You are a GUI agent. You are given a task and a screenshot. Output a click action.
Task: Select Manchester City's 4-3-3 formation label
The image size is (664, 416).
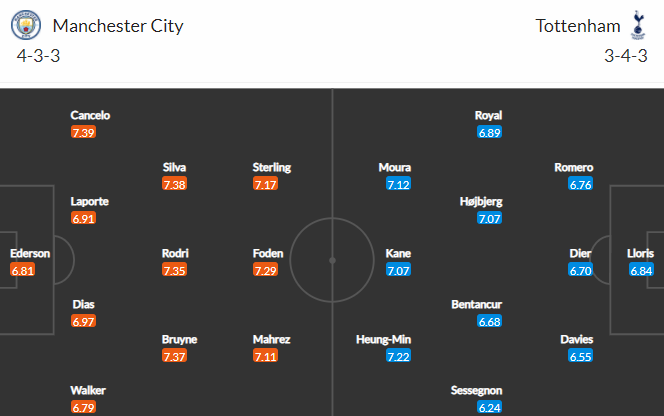(39, 56)
